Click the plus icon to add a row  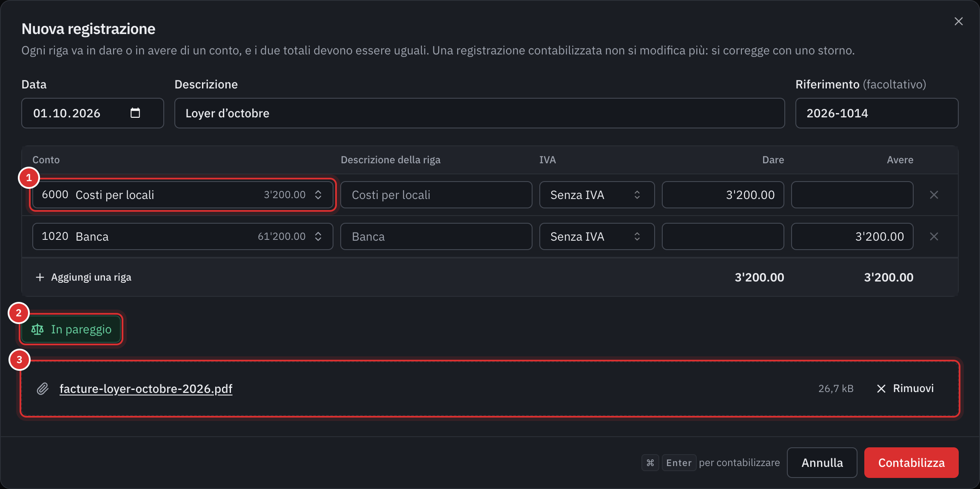[x=40, y=277]
